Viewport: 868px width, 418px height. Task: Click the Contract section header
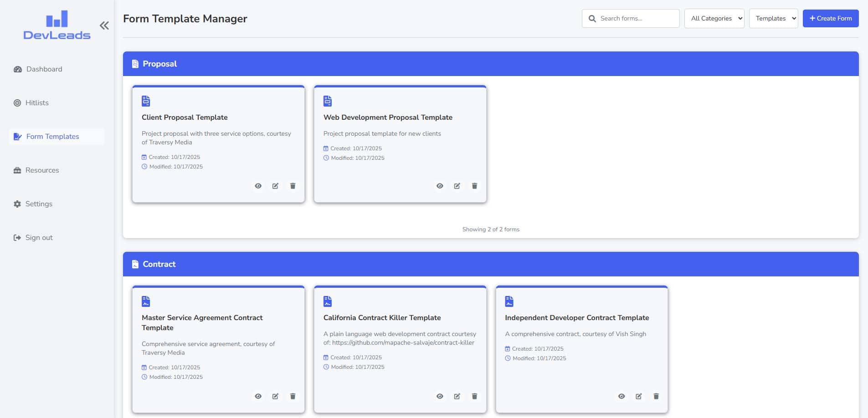tap(491, 264)
